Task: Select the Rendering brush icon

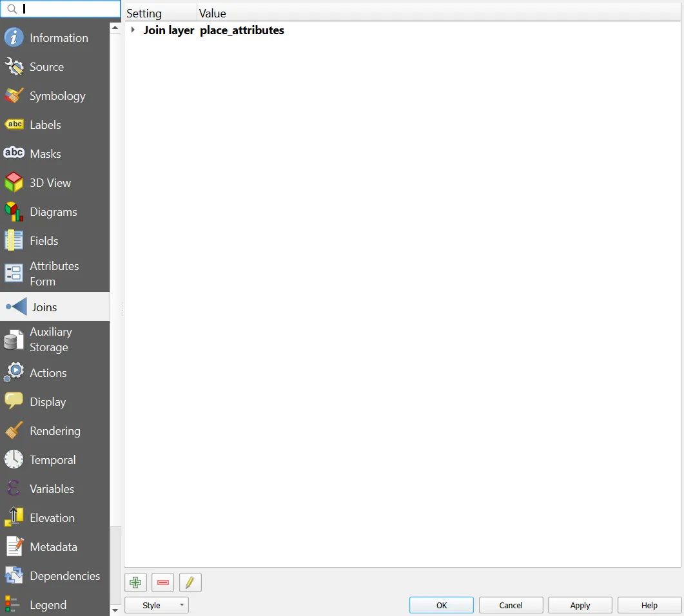Action: (x=14, y=430)
